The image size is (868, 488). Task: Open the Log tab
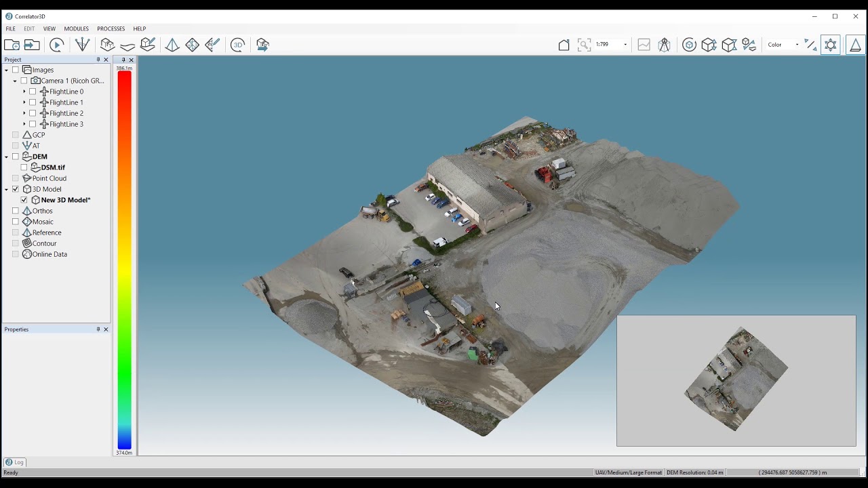pyautogui.click(x=14, y=462)
